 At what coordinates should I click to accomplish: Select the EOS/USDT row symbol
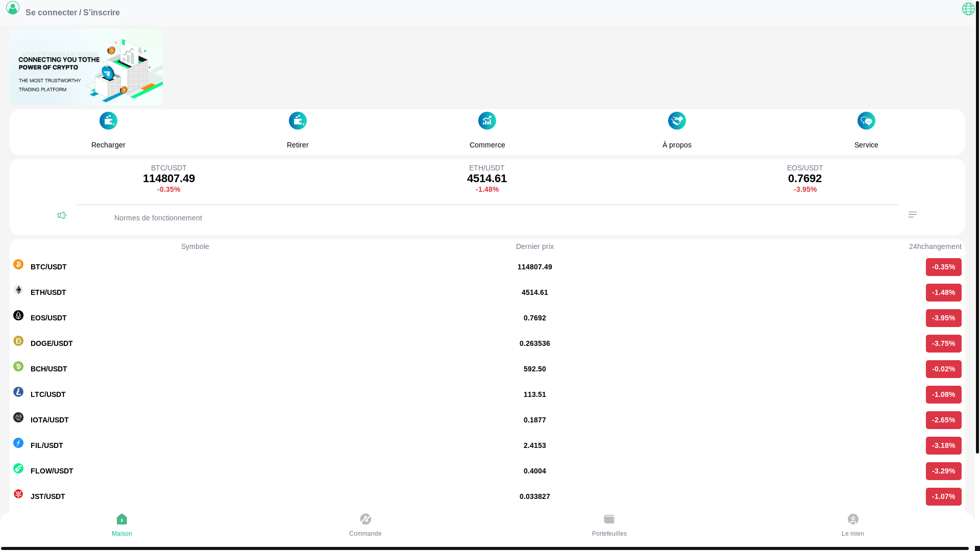48,318
